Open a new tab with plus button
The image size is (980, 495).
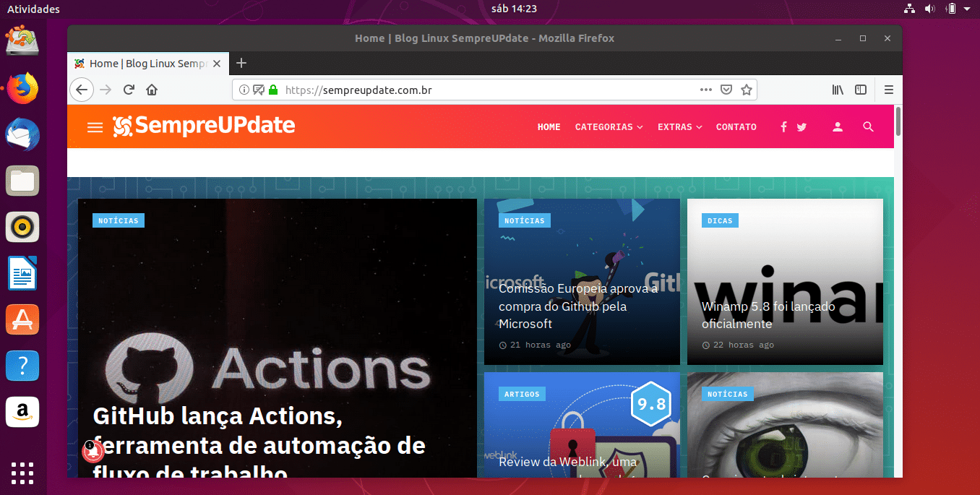pos(241,63)
